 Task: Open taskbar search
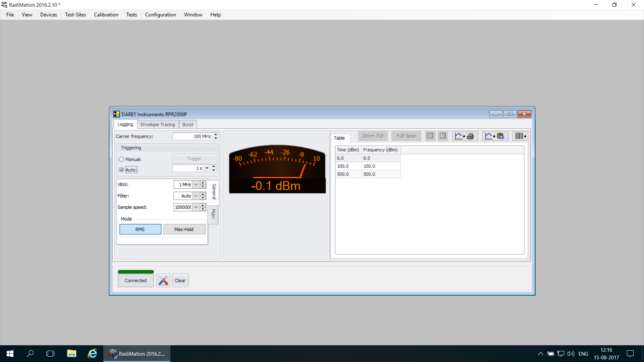point(30,354)
